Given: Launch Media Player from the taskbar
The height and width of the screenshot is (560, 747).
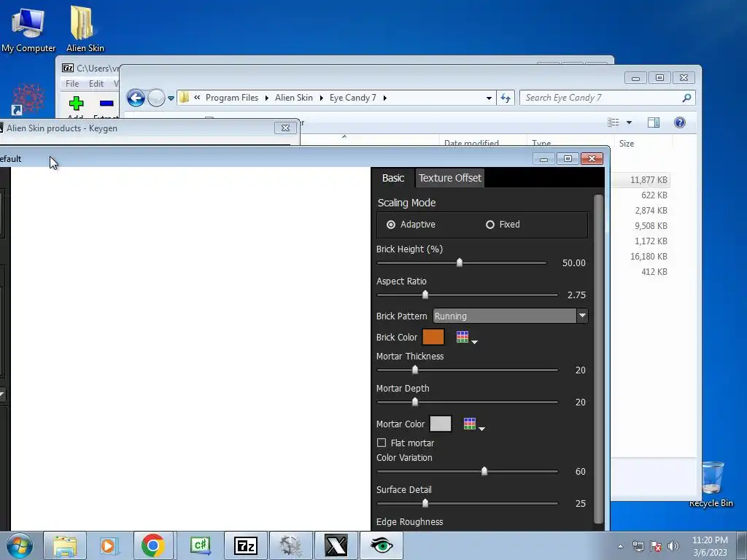Looking at the screenshot, I should (x=108, y=545).
